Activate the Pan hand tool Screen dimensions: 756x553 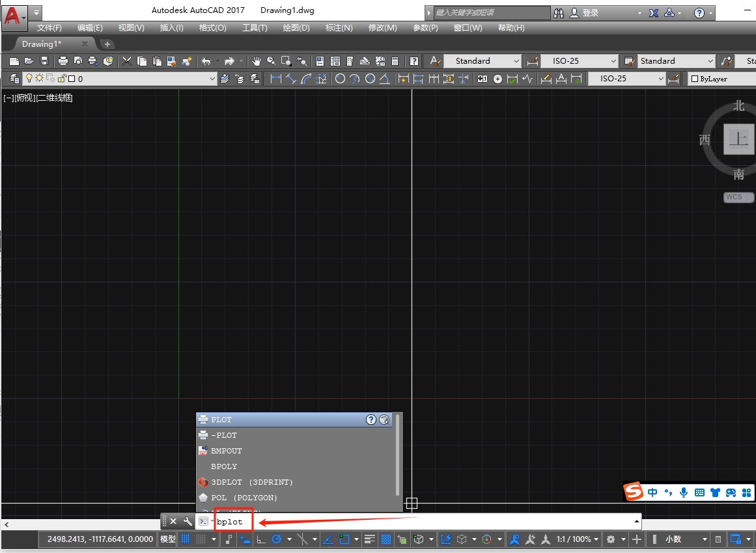pyautogui.click(x=257, y=61)
